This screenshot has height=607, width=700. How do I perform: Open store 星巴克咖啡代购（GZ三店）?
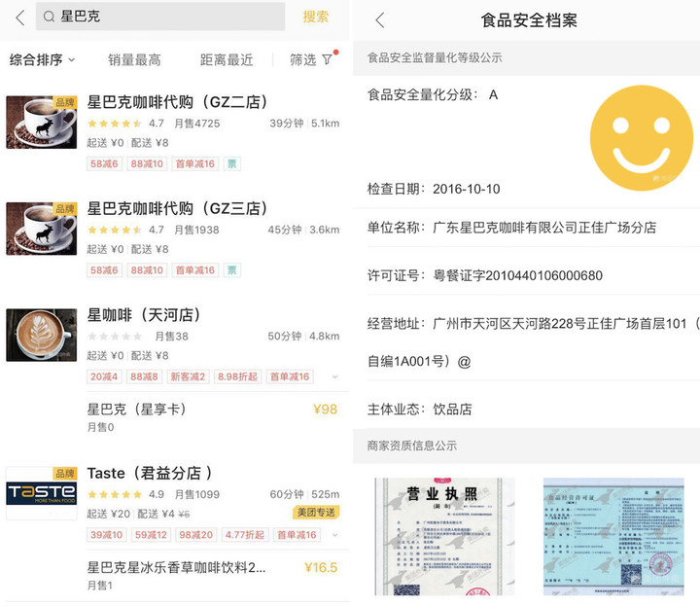coord(177,208)
